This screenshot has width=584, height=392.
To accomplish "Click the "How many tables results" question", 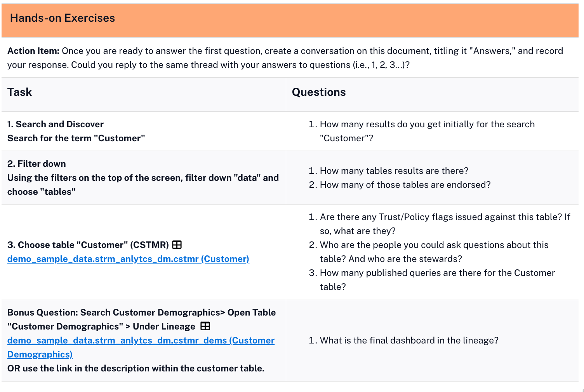I will 394,171.
